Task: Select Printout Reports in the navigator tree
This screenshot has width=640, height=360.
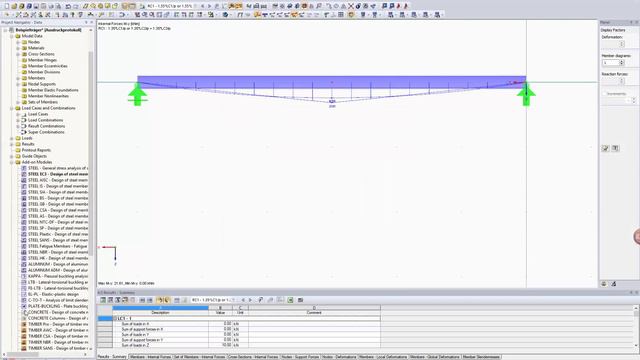Action: (x=36, y=150)
